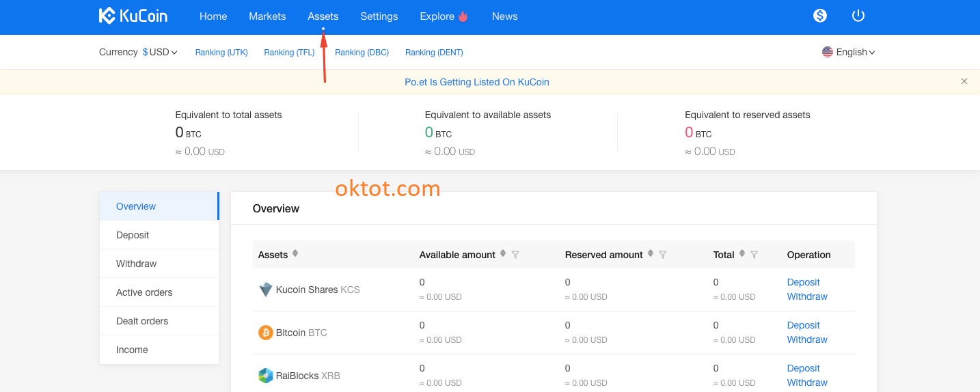
Task: Click the RaiBlocks XRB icon
Action: [x=266, y=376]
